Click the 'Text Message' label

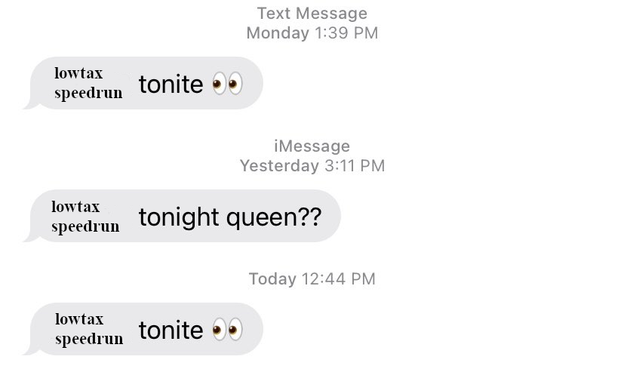(312, 13)
